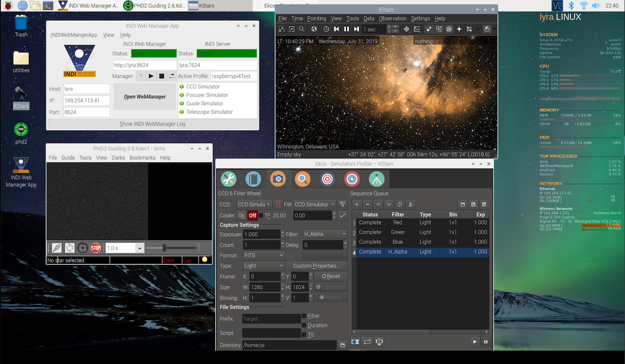The height and width of the screenshot is (364, 625).
Task: Open the Ekos Guide compass tab
Action: pos(352,179)
